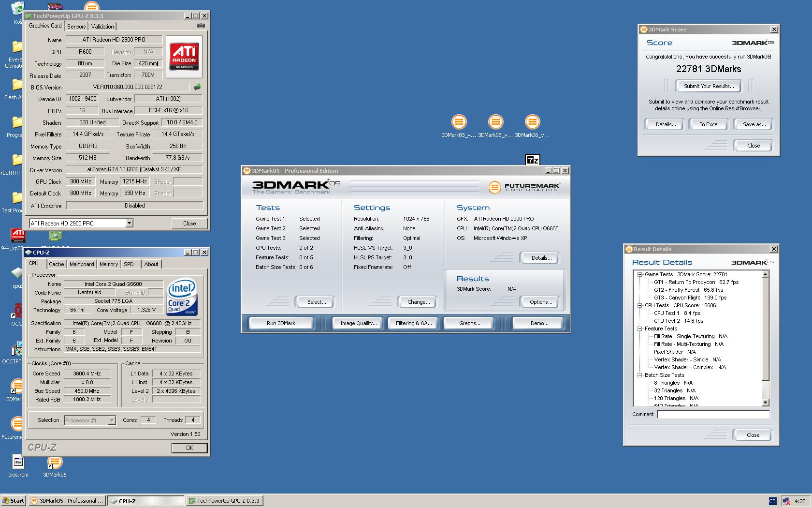Open the SPD tab in CPU-Z

coord(129,264)
